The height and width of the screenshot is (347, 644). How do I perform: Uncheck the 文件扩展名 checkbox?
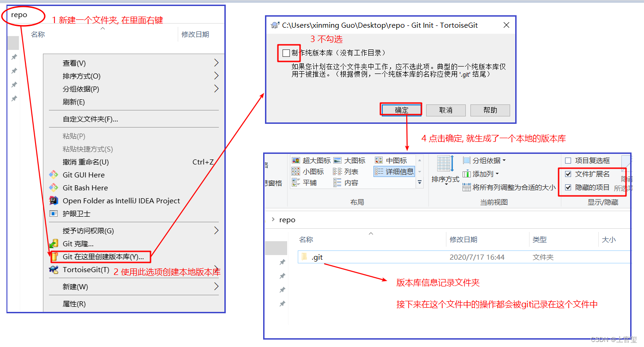[x=568, y=174]
